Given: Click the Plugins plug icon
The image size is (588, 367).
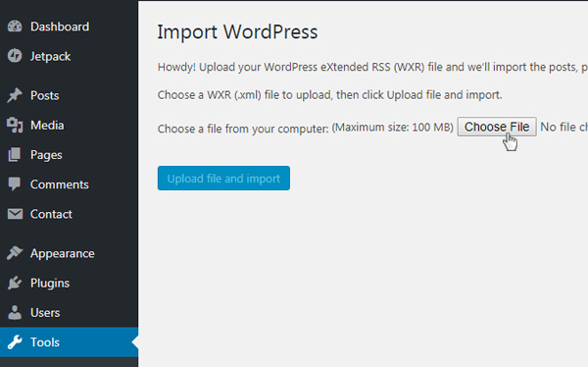Looking at the screenshot, I should [x=15, y=283].
